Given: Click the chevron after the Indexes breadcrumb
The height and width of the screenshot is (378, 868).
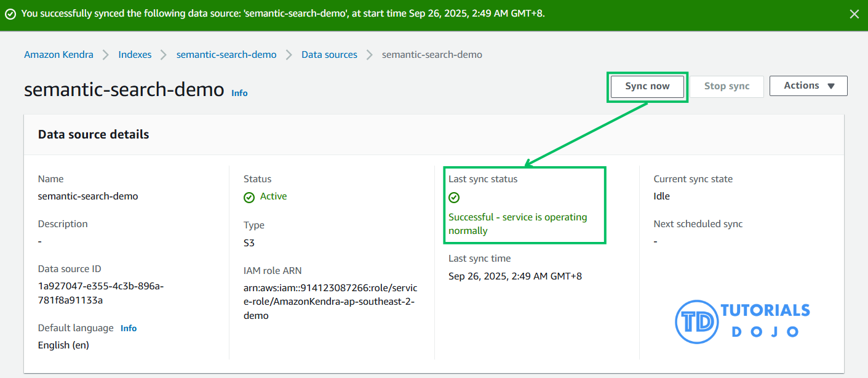Looking at the screenshot, I should coord(164,55).
